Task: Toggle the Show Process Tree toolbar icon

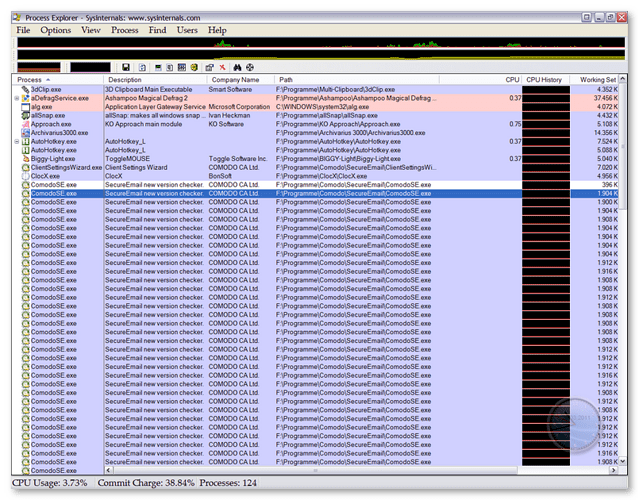Action: (170, 68)
